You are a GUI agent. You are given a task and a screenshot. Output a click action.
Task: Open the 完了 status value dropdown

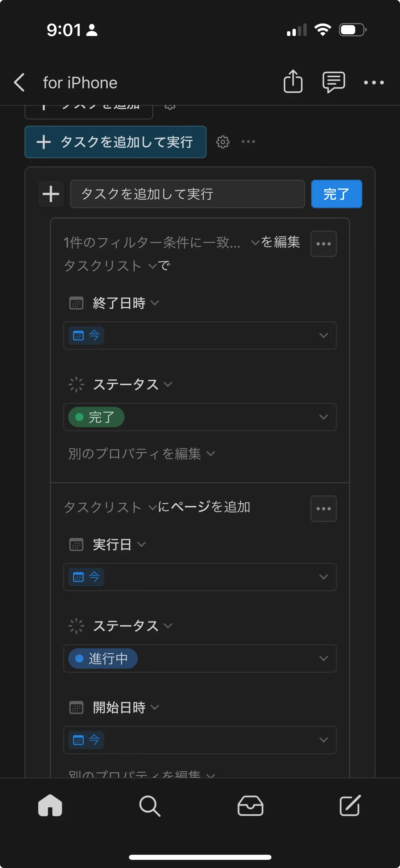[200, 417]
